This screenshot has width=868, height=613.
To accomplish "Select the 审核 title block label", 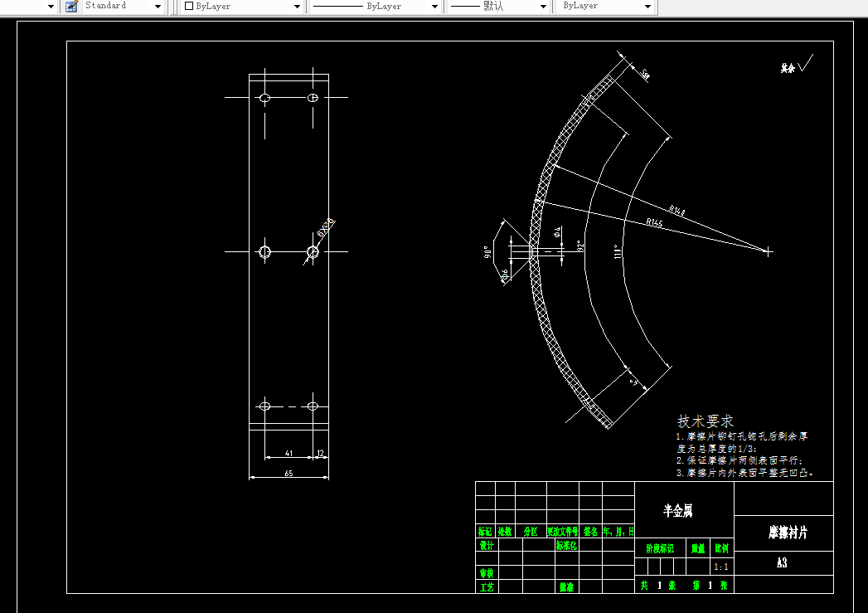I will (x=486, y=573).
